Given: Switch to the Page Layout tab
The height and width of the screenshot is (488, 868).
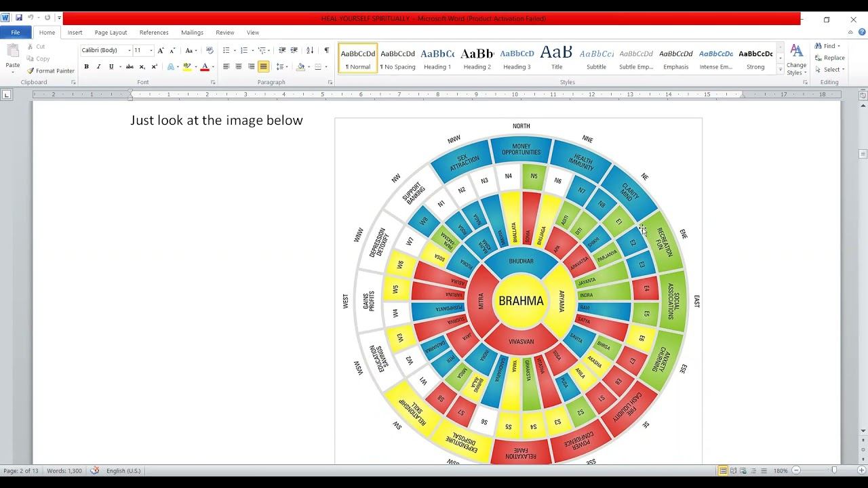Looking at the screenshot, I should 111,33.
